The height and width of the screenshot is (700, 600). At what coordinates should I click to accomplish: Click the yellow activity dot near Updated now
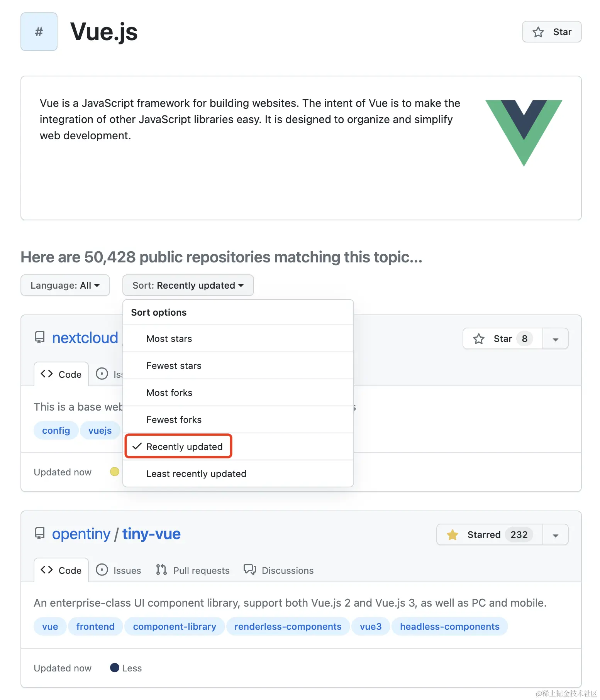pyautogui.click(x=114, y=472)
